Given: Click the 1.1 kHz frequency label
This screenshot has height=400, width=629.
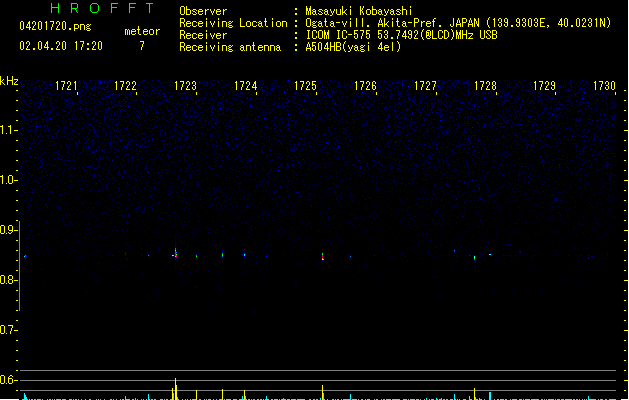Looking at the screenshot, I should click(8, 130).
